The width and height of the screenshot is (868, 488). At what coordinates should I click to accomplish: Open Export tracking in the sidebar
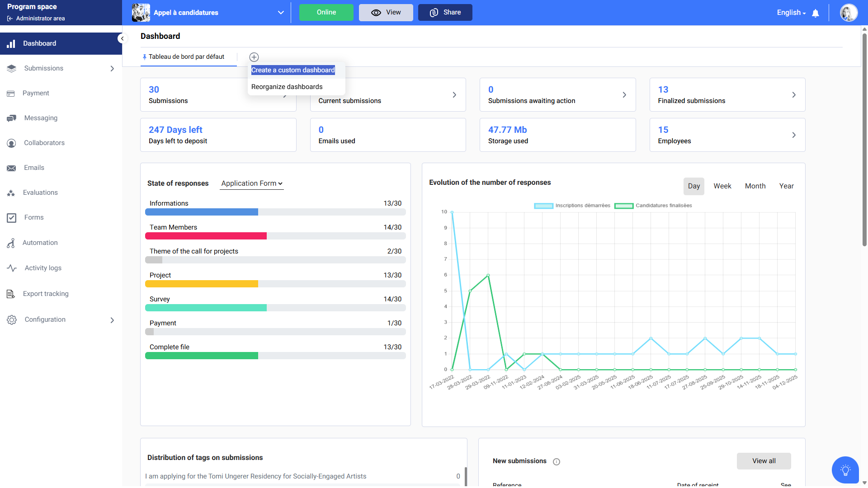pos(46,294)
